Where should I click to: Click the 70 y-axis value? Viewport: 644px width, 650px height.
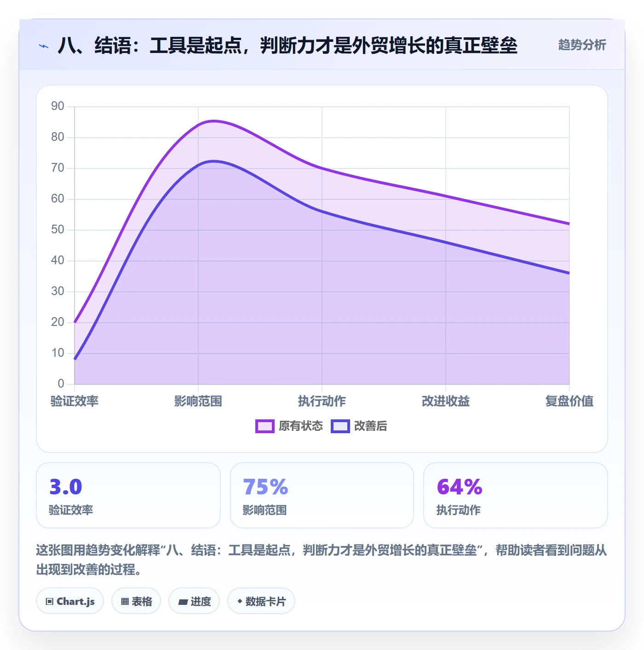pyautogui.click(x=57, y=168)
